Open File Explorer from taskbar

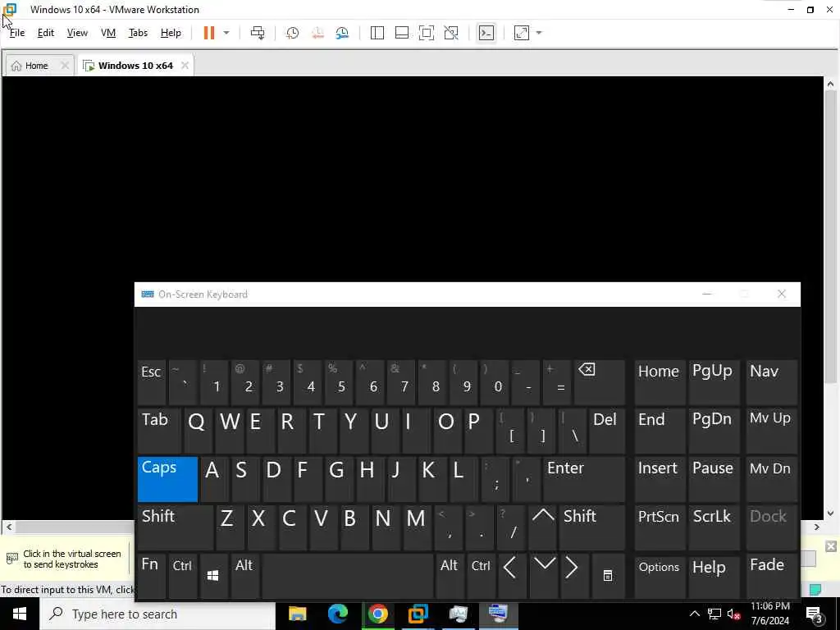click(297, 614)
